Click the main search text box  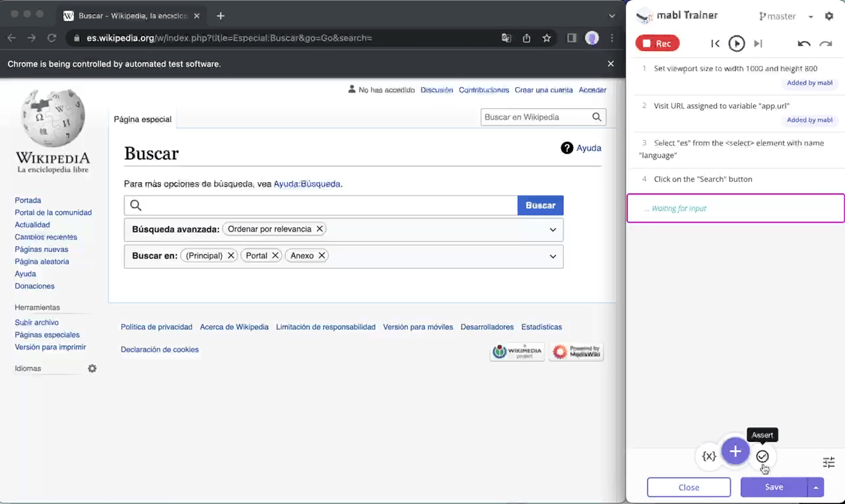[x=321, y=205]
